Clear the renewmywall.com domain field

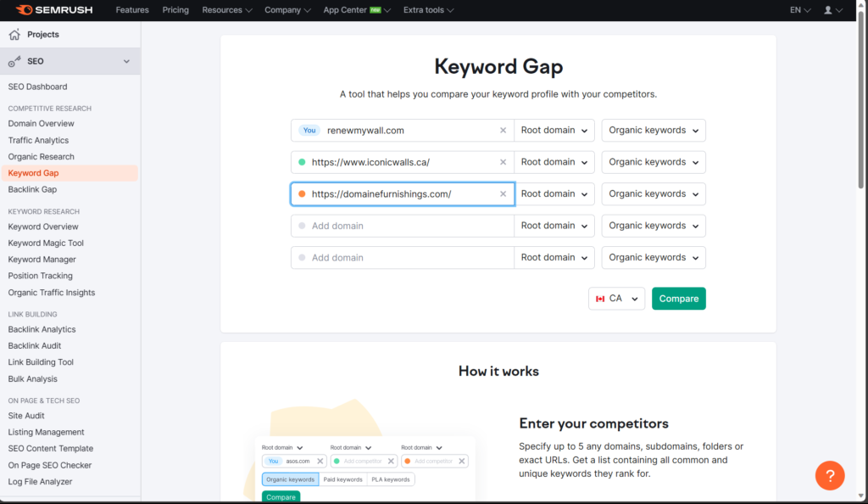(x=503, y=131)
